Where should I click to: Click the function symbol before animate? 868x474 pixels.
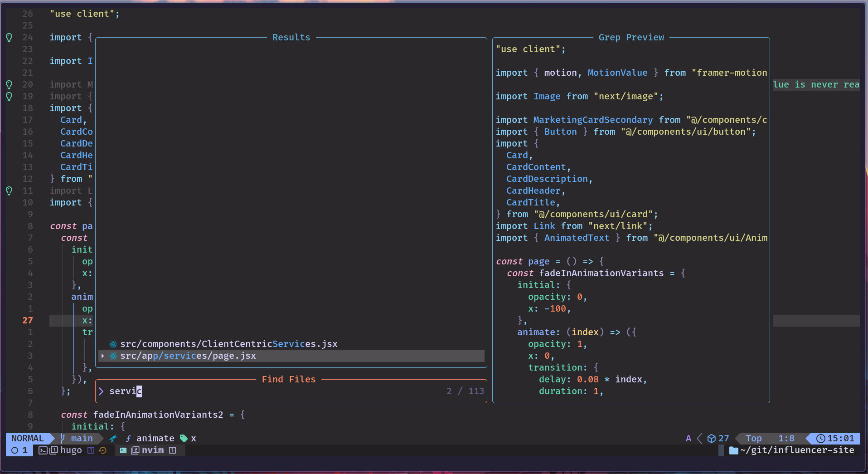click(x=128, y=438)
